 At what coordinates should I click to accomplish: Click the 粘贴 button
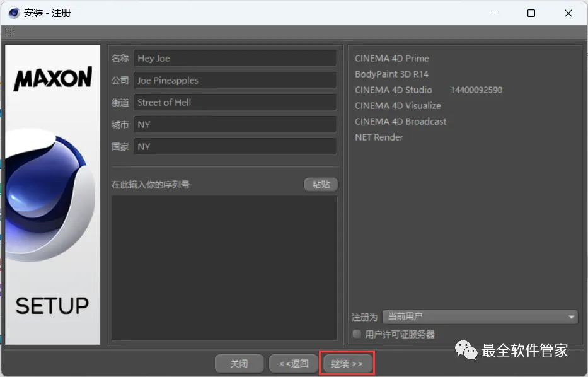(x=321, y=185)
